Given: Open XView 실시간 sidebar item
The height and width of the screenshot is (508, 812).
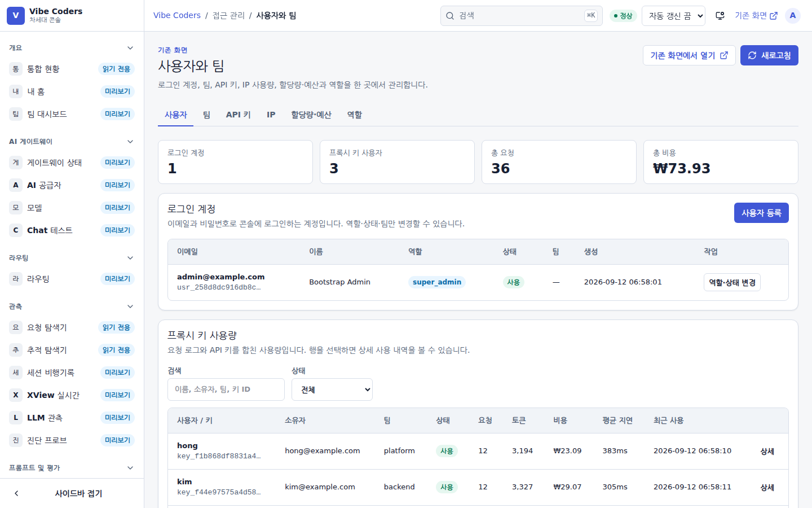Looking at the screenshot, I should pyautogui.click(x=72, y=395).
